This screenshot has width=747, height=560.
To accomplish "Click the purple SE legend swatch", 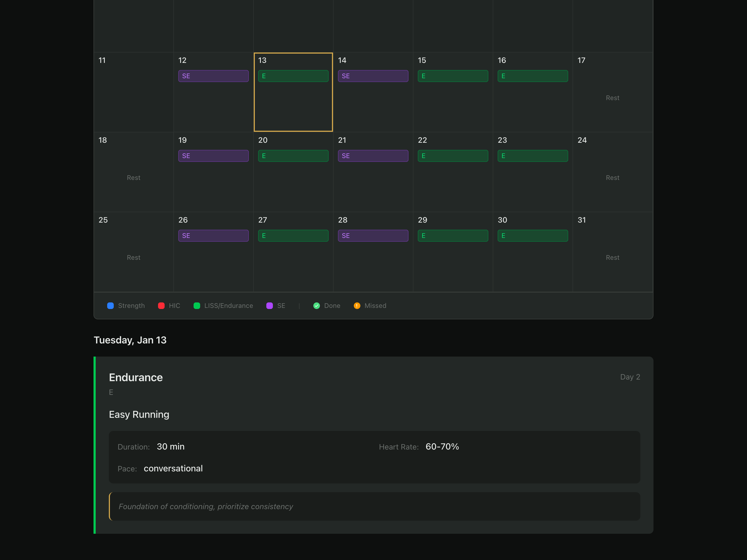I will click(x=270, y=306).
